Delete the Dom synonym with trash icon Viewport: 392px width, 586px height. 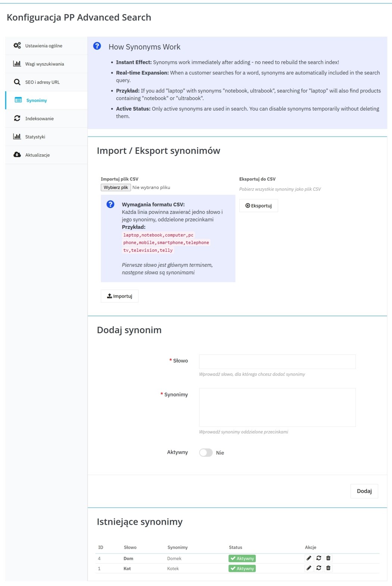pyautogui.click(x=328, y=558)
